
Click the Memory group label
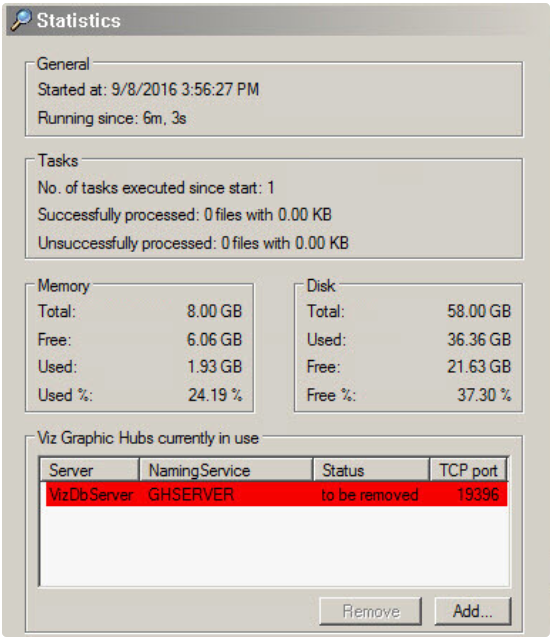[x=64, y=286]
